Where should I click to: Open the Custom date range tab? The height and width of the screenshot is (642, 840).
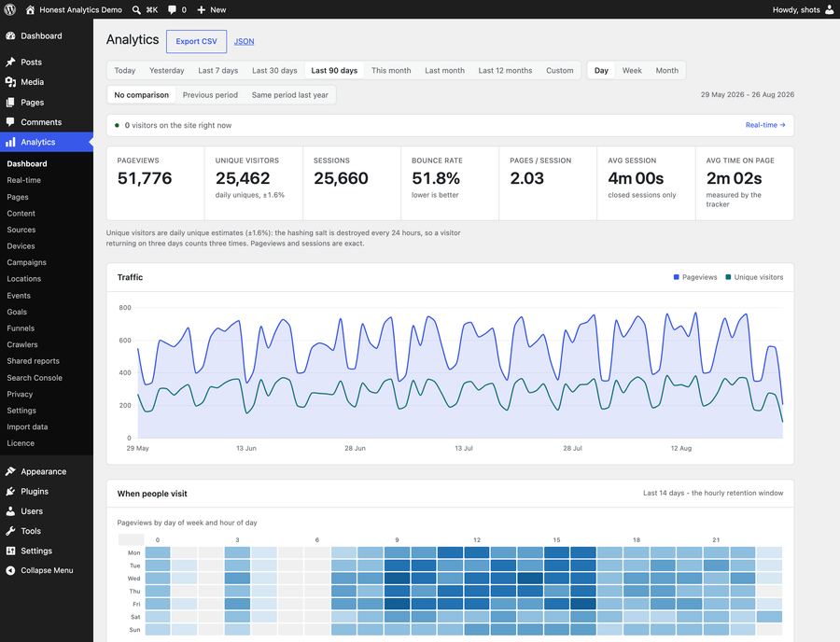tap(560, 70)
